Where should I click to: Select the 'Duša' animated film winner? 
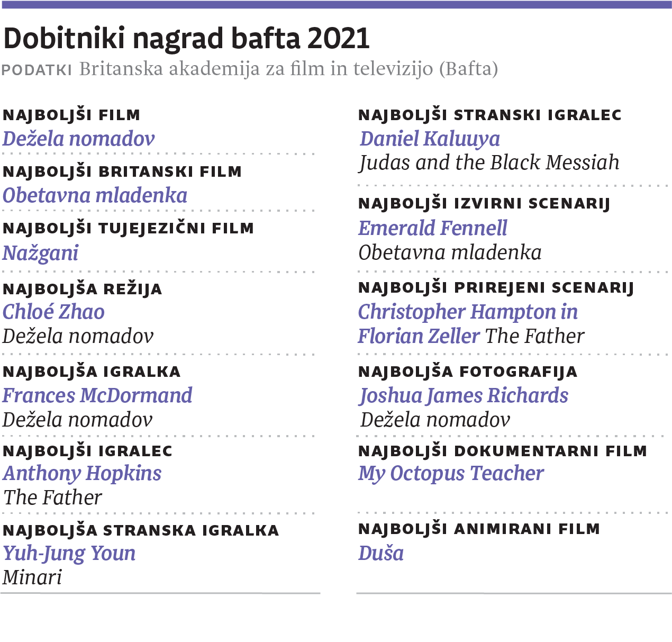381,553
